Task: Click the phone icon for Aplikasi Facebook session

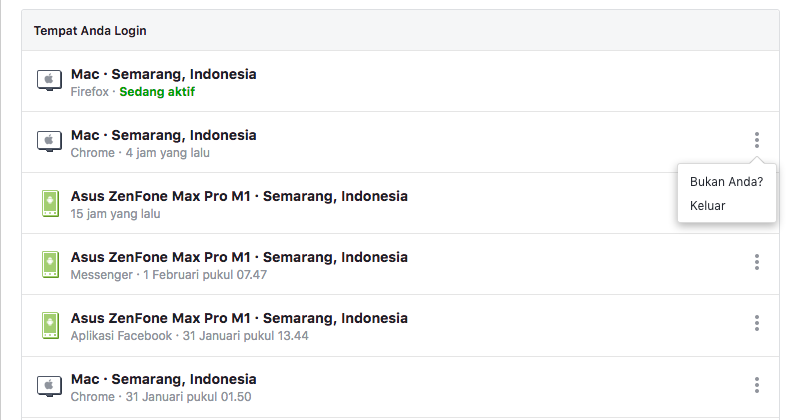Action: [x=50, y=325]
